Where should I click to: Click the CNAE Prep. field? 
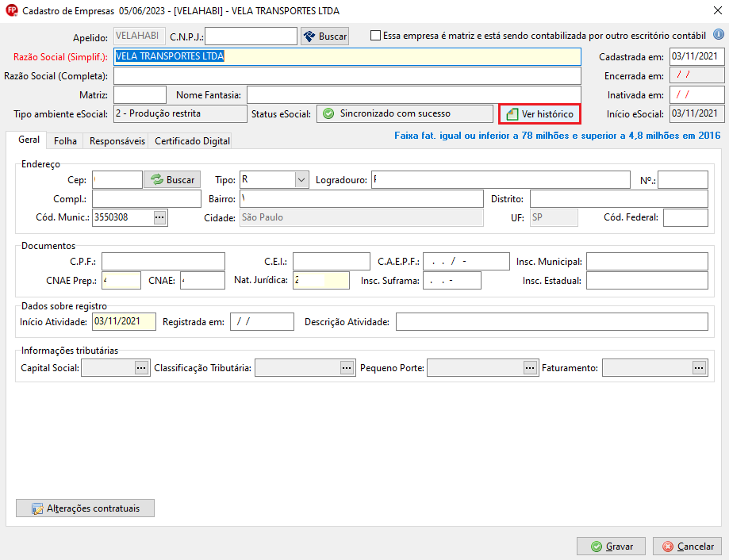pos(121,280)
